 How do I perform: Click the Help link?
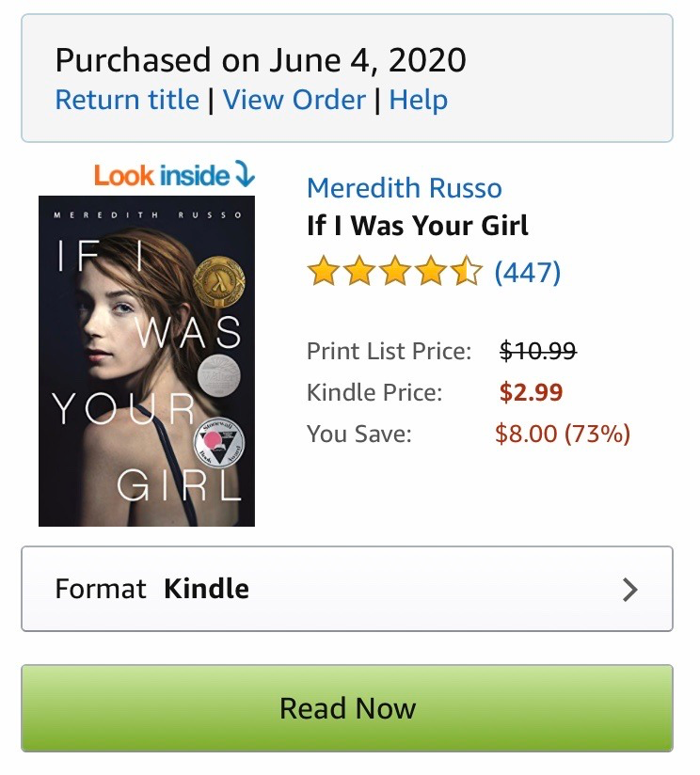(418, 100)
